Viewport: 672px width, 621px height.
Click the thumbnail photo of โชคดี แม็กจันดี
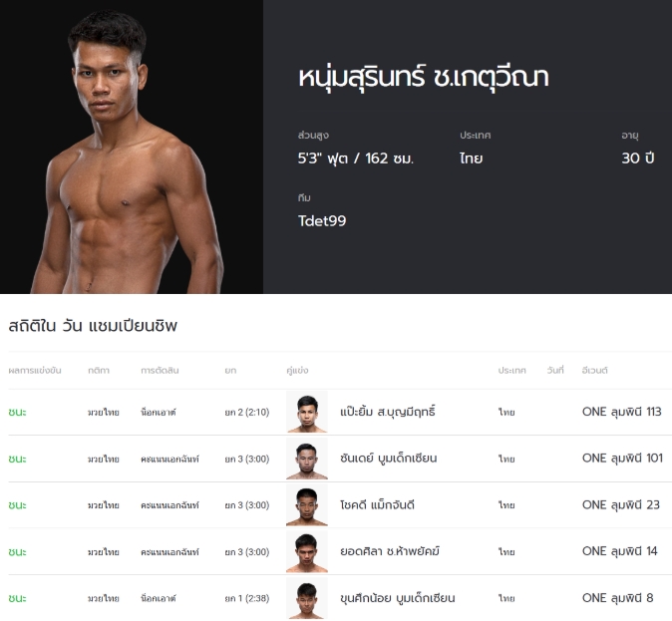coord(307,505)
